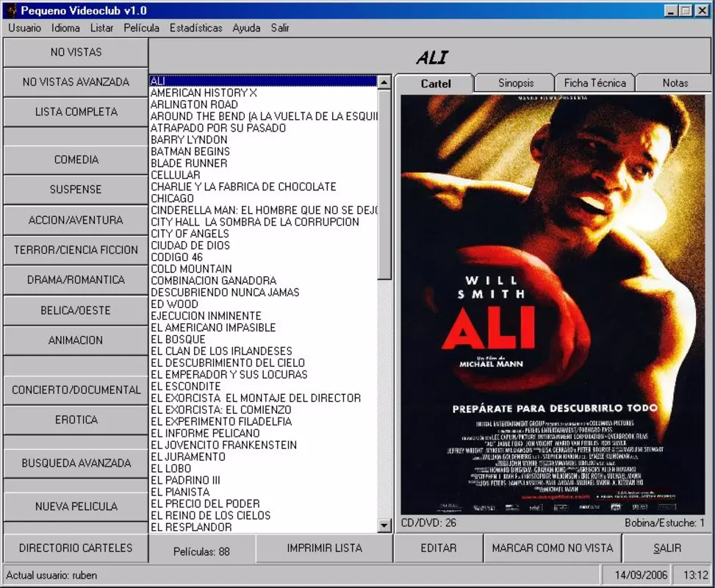Select EL PADRINO III in the list
Image resolution: width=715 pixels, height=588 pixels.
(263, 481)
